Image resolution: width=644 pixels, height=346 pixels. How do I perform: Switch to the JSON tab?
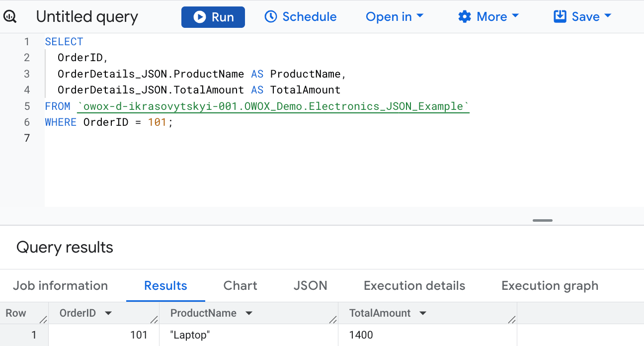[x=311, y=286]
